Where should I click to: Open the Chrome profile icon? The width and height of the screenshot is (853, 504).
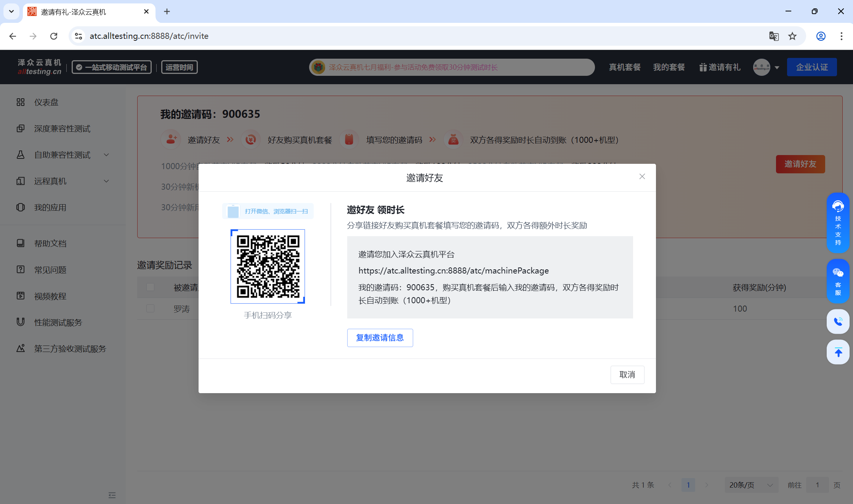tap(821, 36)
